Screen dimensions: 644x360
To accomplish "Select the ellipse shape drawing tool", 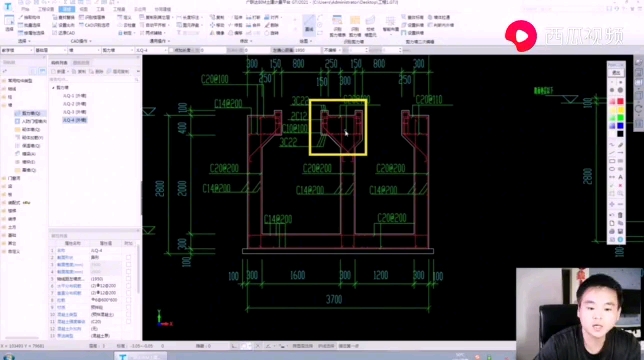I will click(612, 169).
